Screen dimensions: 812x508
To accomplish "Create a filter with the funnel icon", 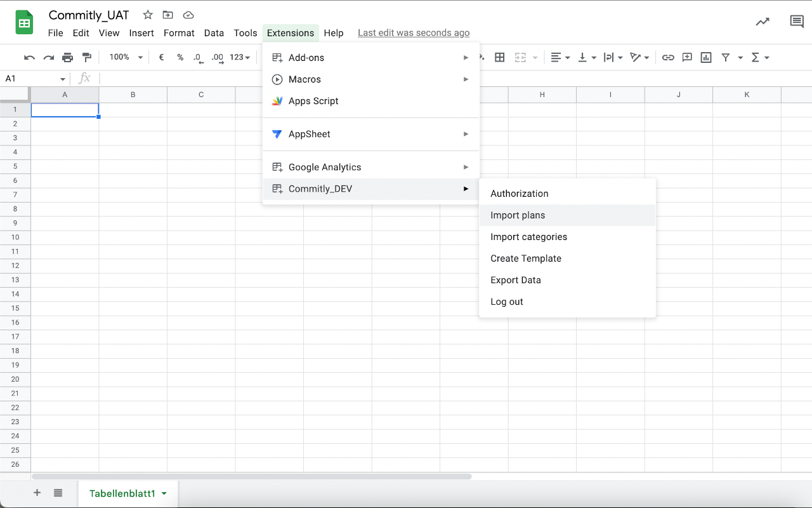I will 726,58.
